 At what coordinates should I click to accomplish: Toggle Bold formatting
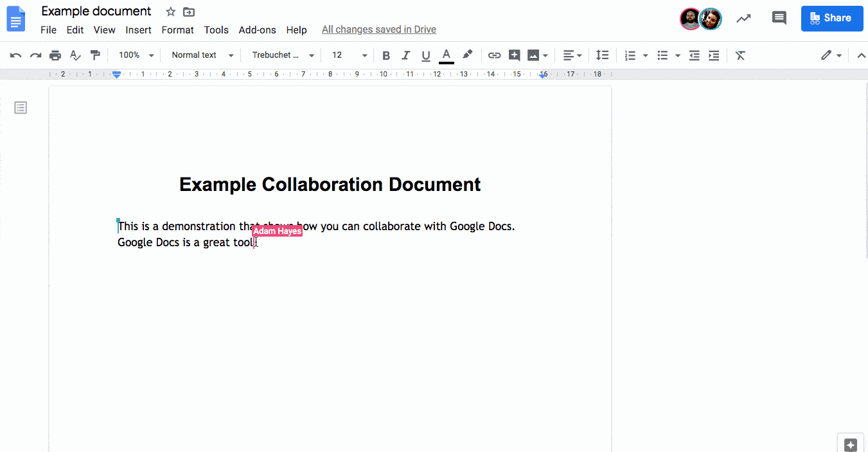(x=386, y=55)
